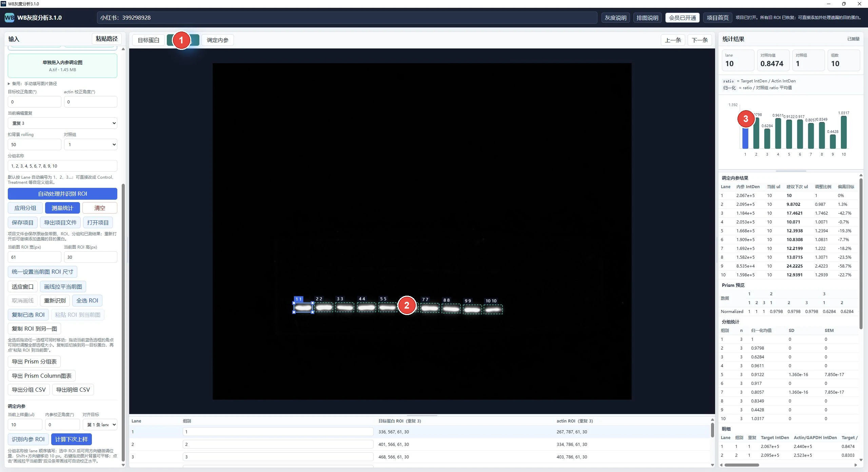The height and width of the screenshot is (472, 868).
Task: Click the 测量统计 button
Action: [x=62, y=208]
